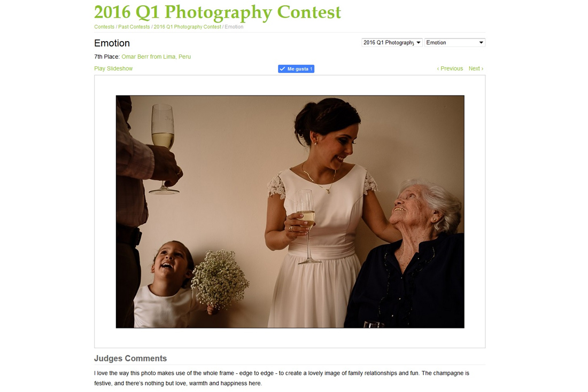
Task: Click the judges comment paragraph text
Action: pyautogui.click(x=282, y=378)
